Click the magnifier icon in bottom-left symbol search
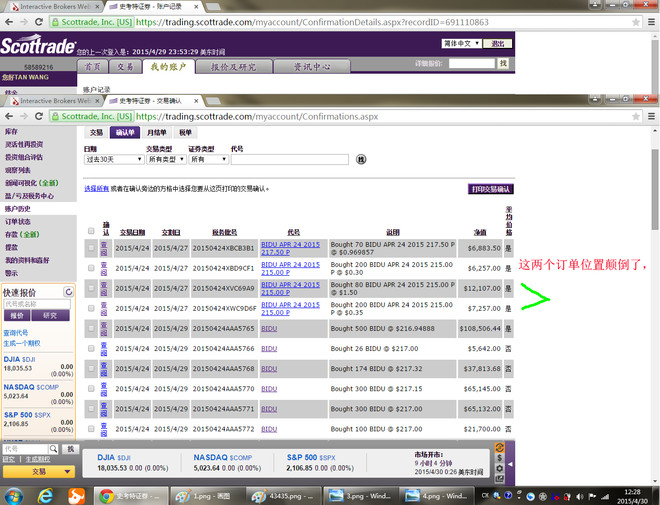660x505 pixels. (53, 449)
